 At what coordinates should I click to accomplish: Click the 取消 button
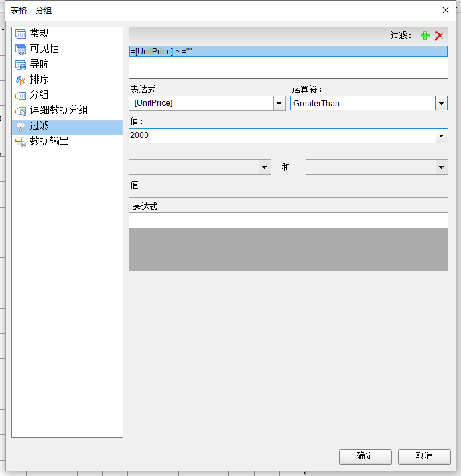(x=424, y=456)
